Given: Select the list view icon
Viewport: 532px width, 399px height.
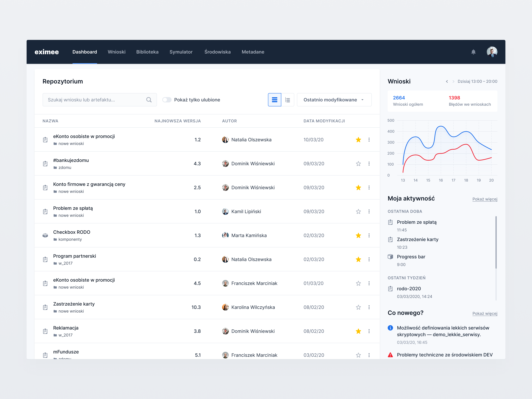Looking at the screenshot, I should point(274,100).
